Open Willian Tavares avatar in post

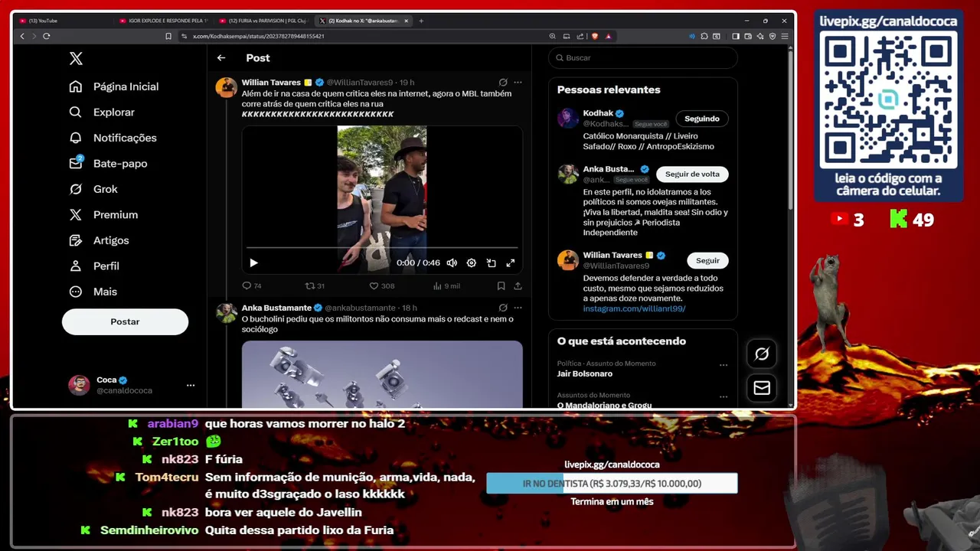[226, 87]
